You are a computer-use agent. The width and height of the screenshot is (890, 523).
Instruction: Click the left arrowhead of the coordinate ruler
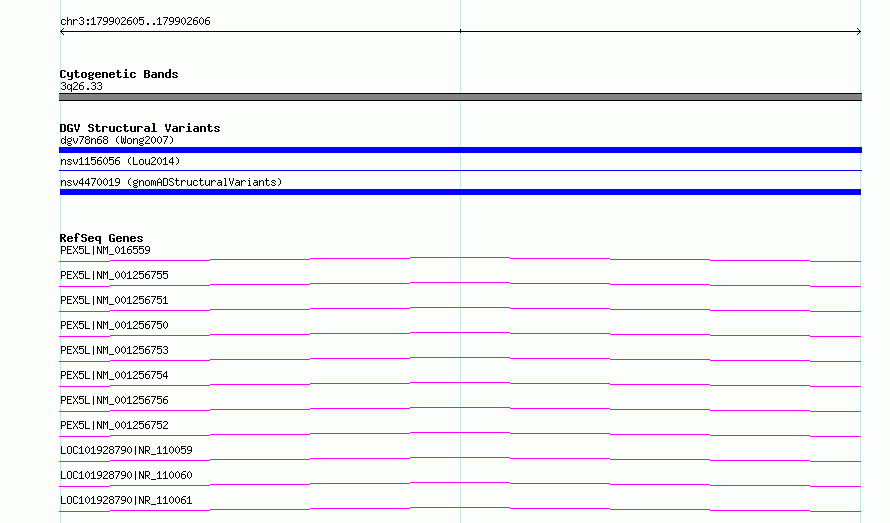pos(62,32)
